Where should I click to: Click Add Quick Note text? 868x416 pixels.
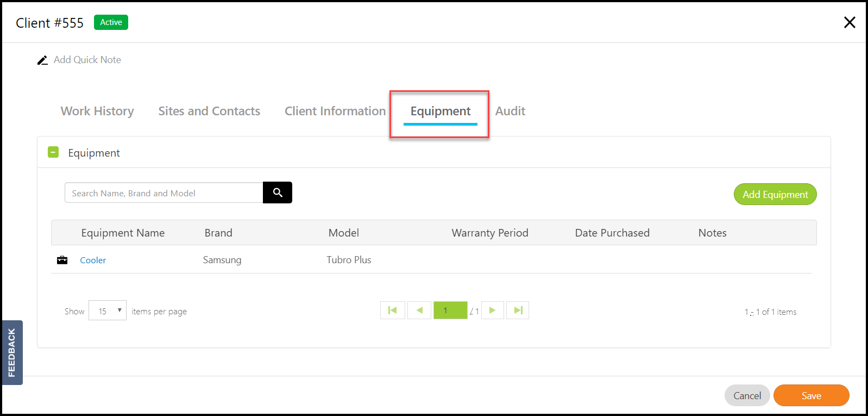click(x=87, y=60)
